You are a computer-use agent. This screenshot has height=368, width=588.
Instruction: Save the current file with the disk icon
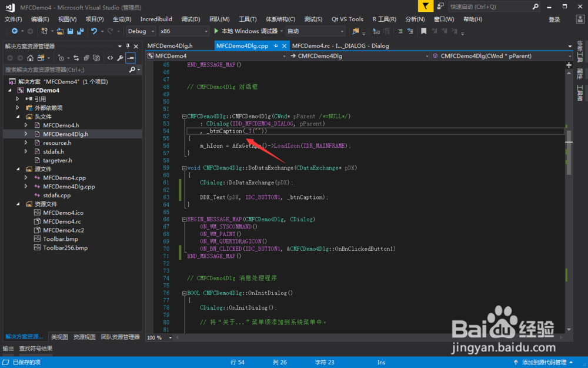[x=70, y=31]
